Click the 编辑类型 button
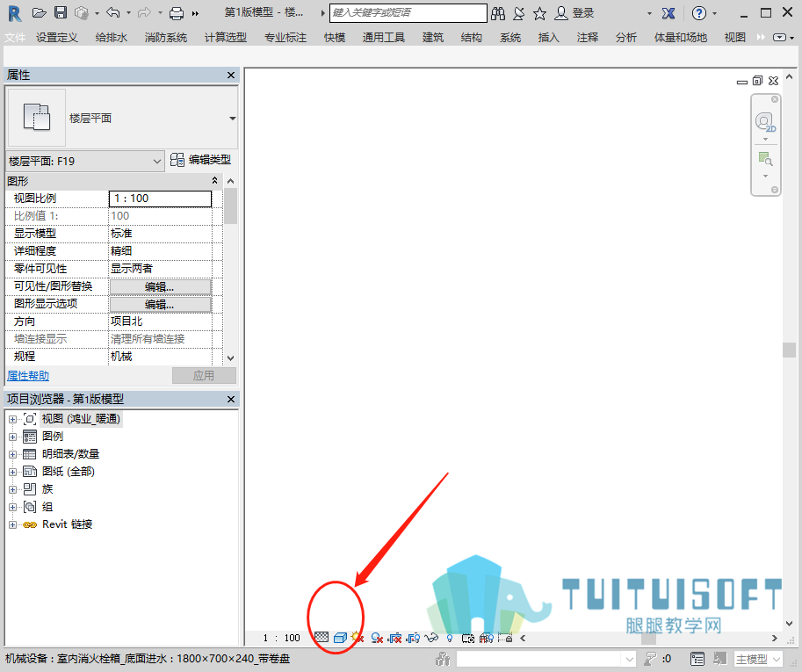 point(200,160)
